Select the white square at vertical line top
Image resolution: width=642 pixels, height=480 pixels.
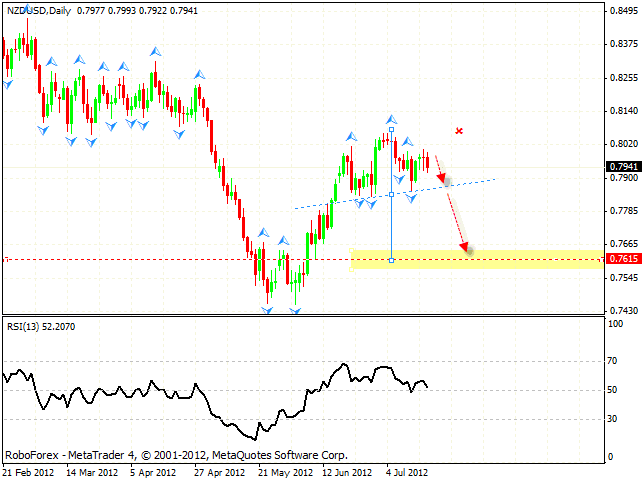391,130
